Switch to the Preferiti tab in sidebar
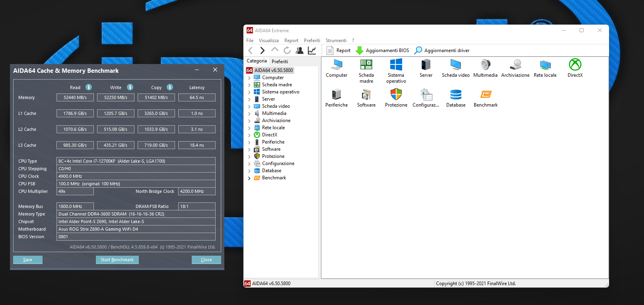This screenshot has width=644, height=305. [280, 61]
